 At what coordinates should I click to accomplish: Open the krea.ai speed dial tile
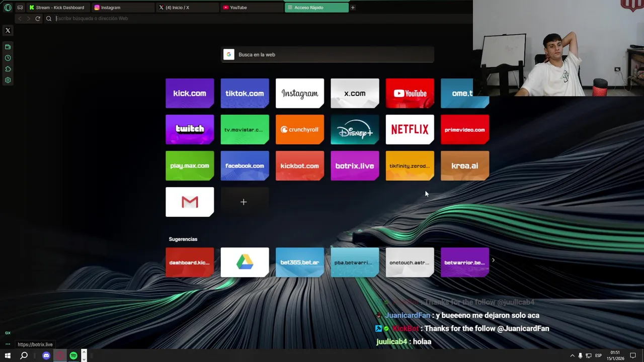pyautogui.click(x=465, y=166)
